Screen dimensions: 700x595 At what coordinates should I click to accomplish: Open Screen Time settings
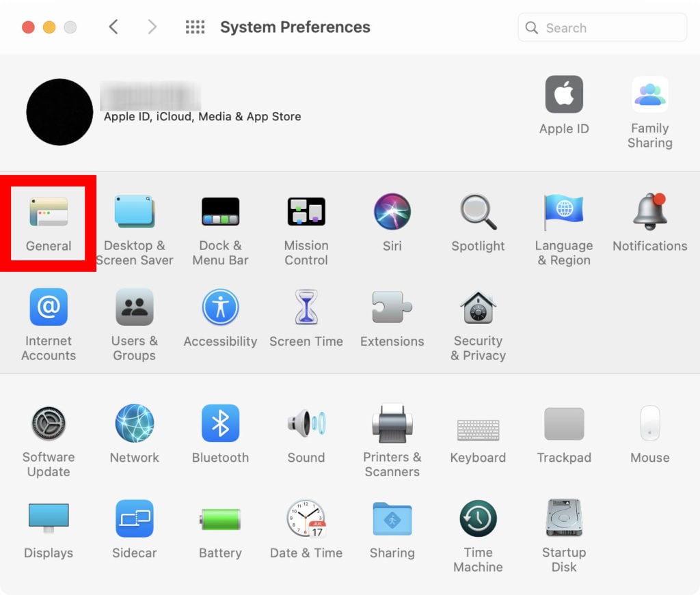pyautogui.click(x=306, y=307)
